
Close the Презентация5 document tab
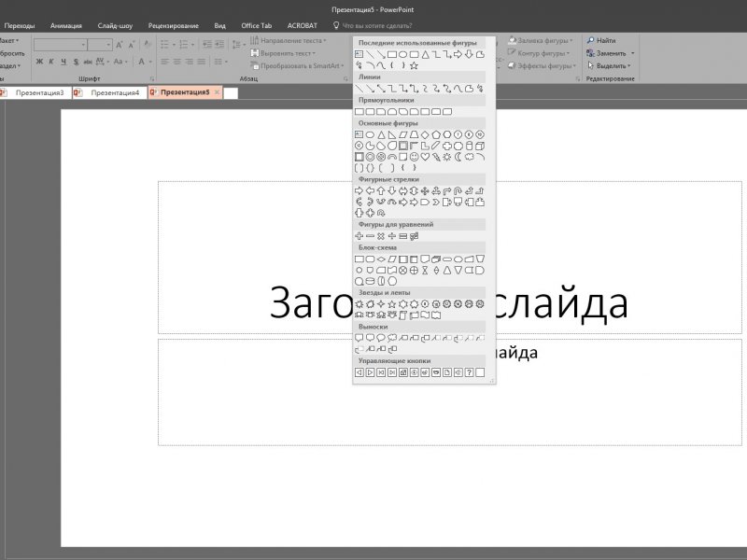[218, 92]
